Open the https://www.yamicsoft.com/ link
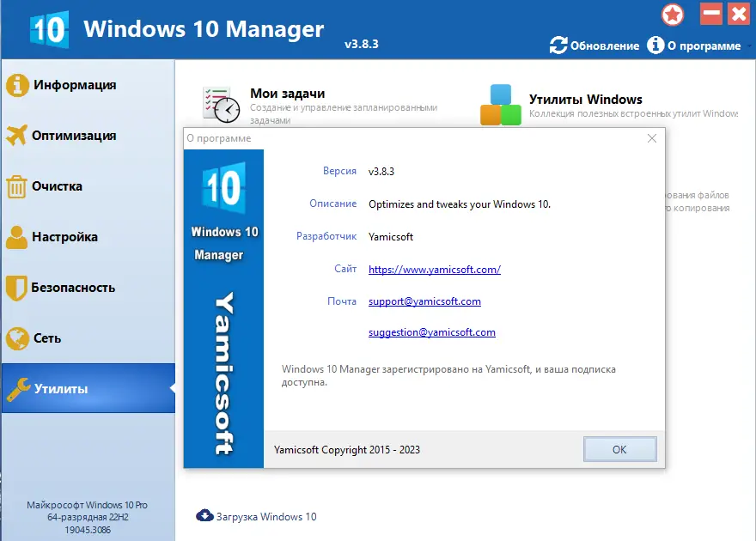756x541 pixels. point(435,270)
